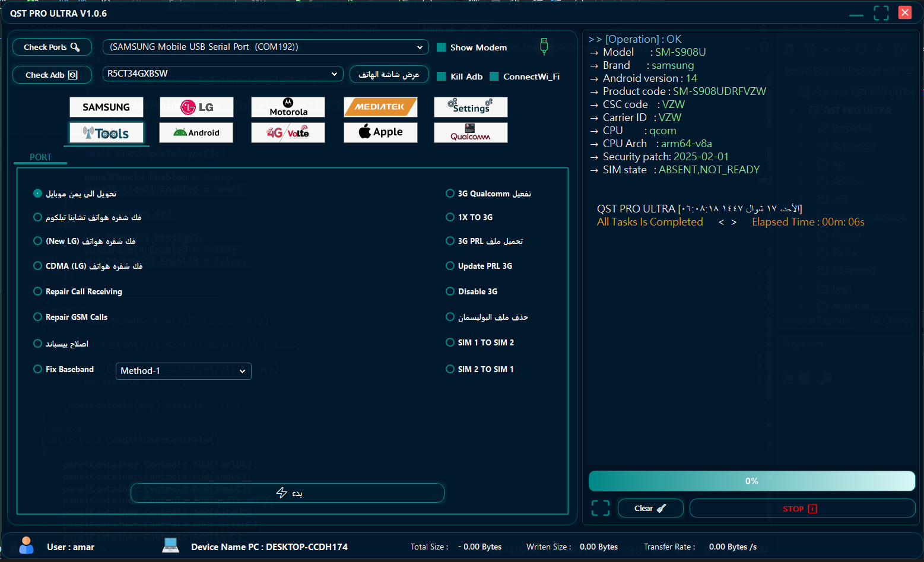Open the LG brand module
Image resolution: width=924 pixels, height=562 pixels.
tap(196, 107)
